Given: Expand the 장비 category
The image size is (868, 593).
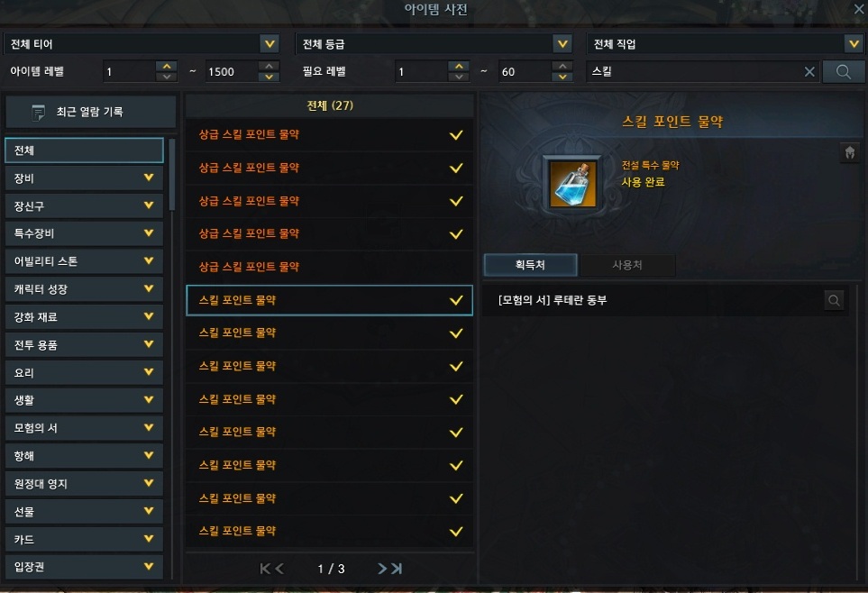Looking at the screenshot, I should [84, 178].
